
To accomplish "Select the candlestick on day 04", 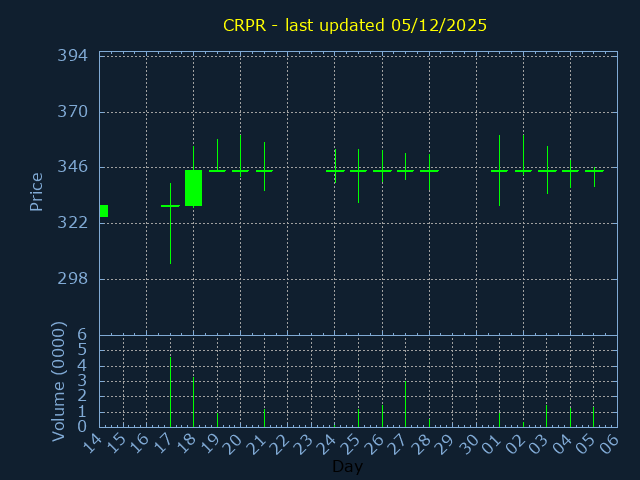I will coord(571,173).
